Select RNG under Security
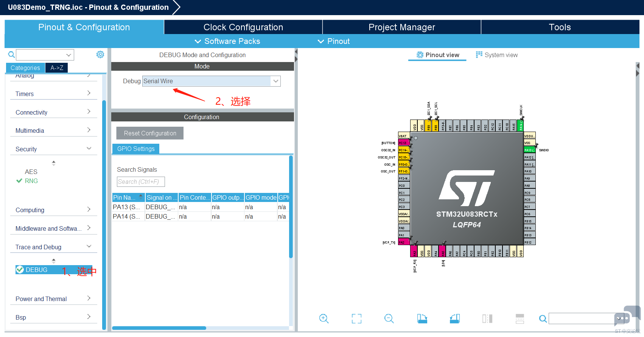This screenshot has width=644, height=337. (x=31, y=181)
